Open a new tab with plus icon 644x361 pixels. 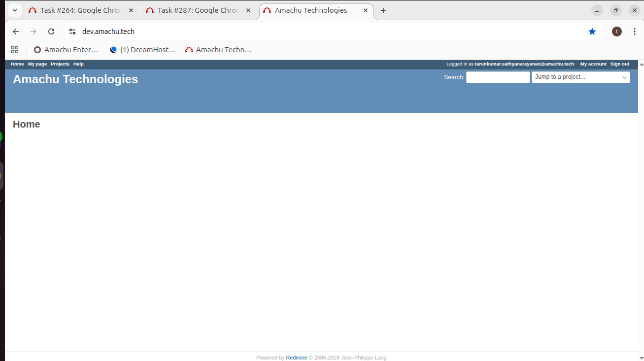(383, 10)
